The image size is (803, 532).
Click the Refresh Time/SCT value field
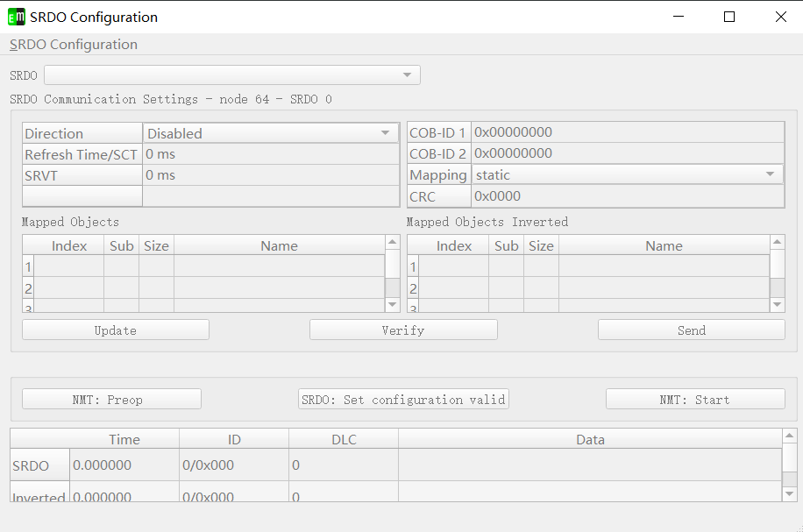pos(271,154)
